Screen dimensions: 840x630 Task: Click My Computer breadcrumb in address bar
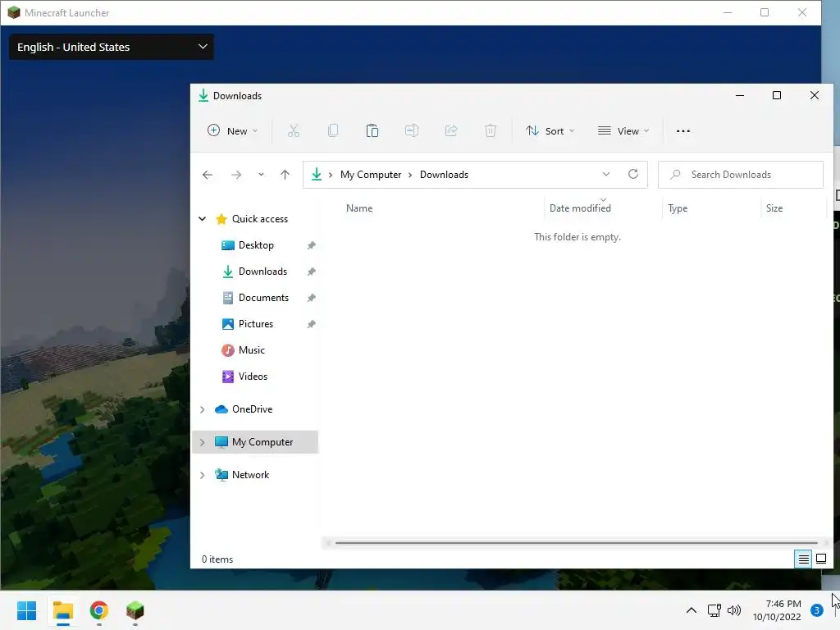(x=371, y=175)
